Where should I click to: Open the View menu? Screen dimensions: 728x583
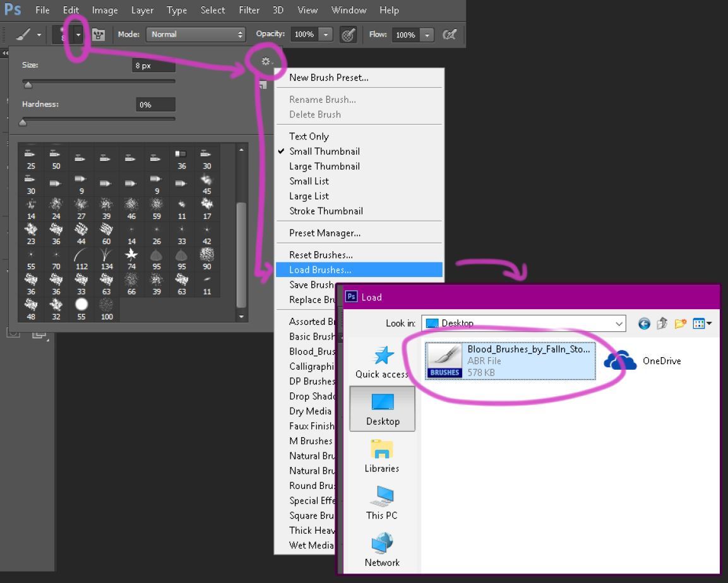click(x=307, y=9)
